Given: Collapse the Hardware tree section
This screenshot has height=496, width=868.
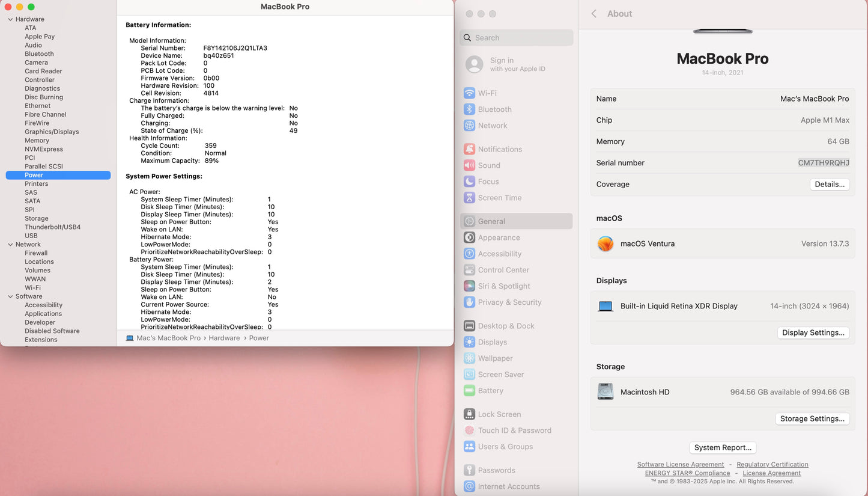Looking at the screenshot, I should (10, 19).
